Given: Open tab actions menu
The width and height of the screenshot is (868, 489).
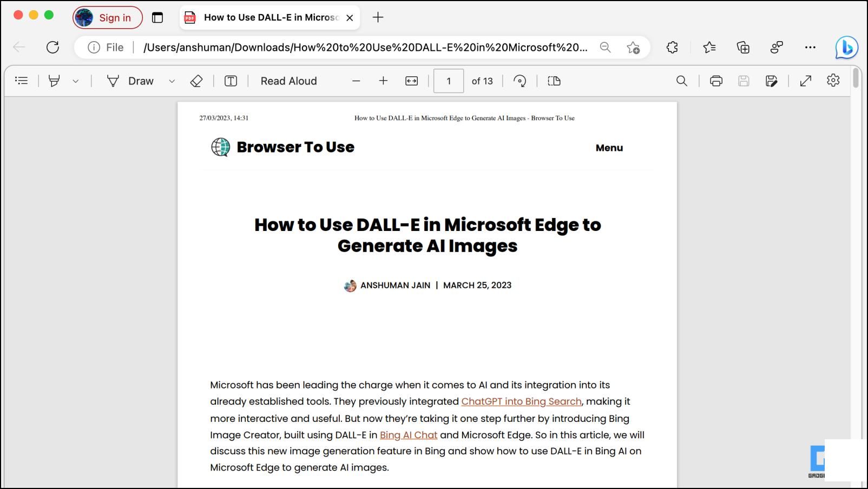Looking at the screenshot, I should click(x=157, y=17).
